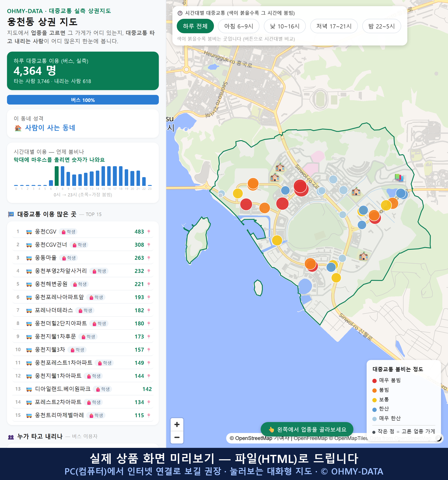Select the 밤 22~5시 tab

pyautogui.click(x=381, y=26)
